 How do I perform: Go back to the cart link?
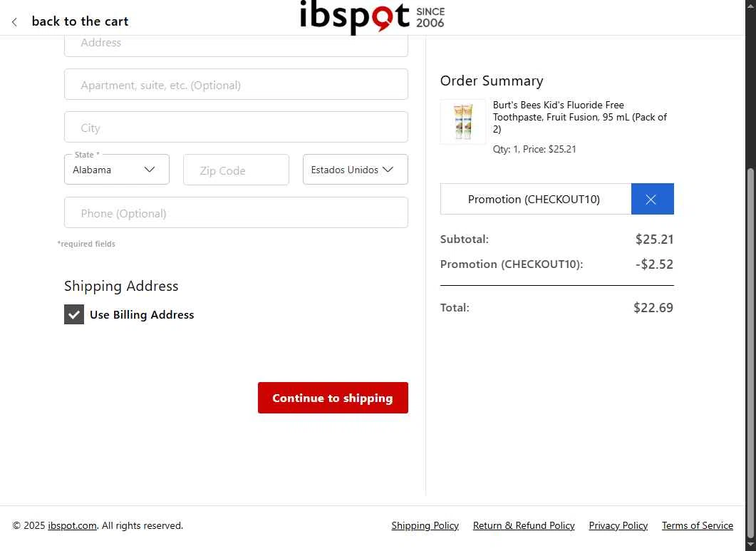[80, 21]
